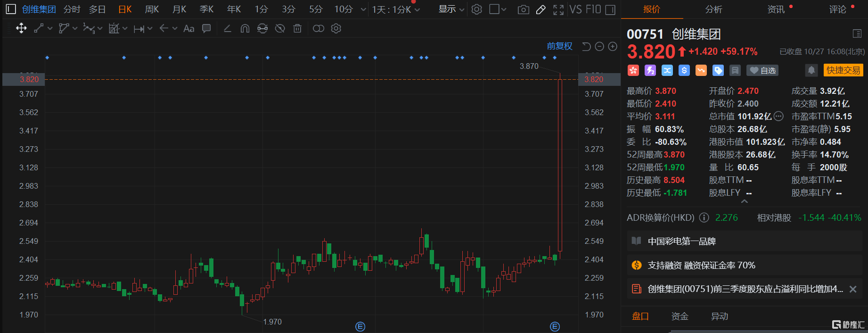Click the 前复权 price adjustment link
This screenshot has height=333, width=868.
pyautogui.click(x=559, y=46)
